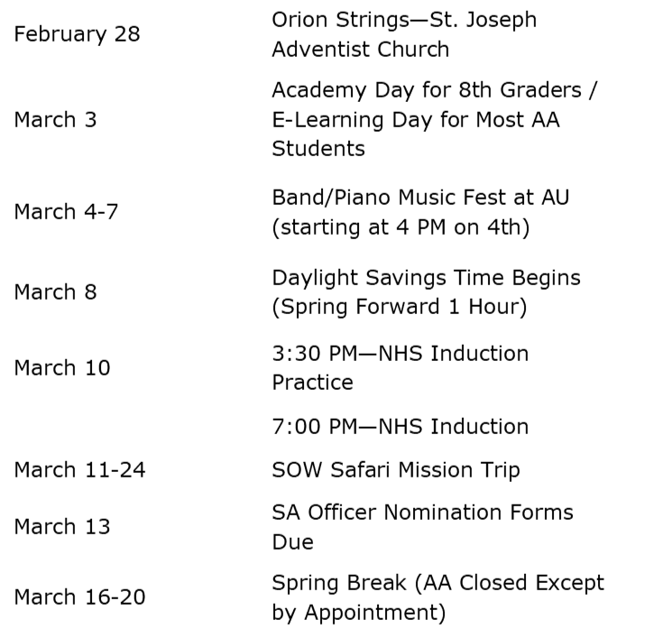The image size is (672, 629).
Task: Select SA Officer Nomination Forms entry
Action: tap(422, 512)
